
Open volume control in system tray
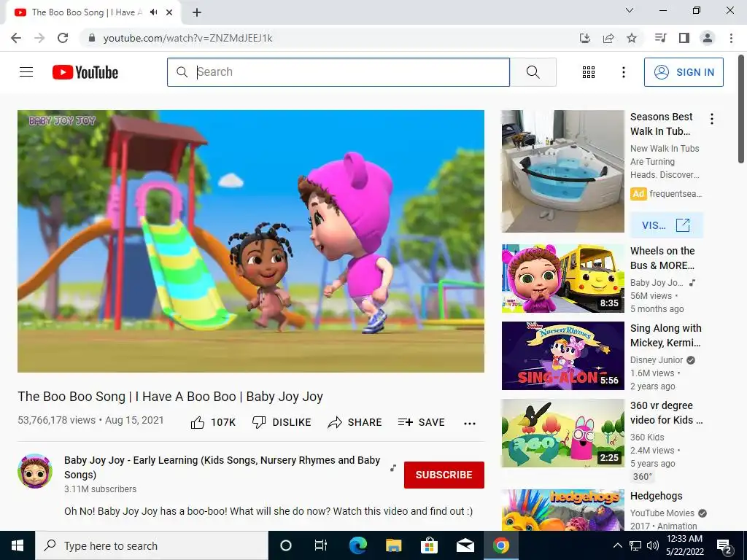click(x=653, y=545)
